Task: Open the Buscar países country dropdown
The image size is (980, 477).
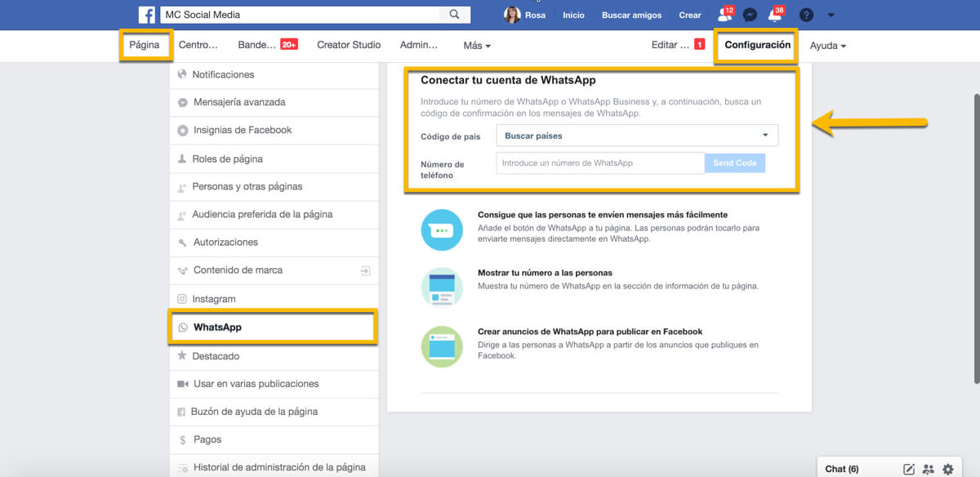Action: pos(637,136)
